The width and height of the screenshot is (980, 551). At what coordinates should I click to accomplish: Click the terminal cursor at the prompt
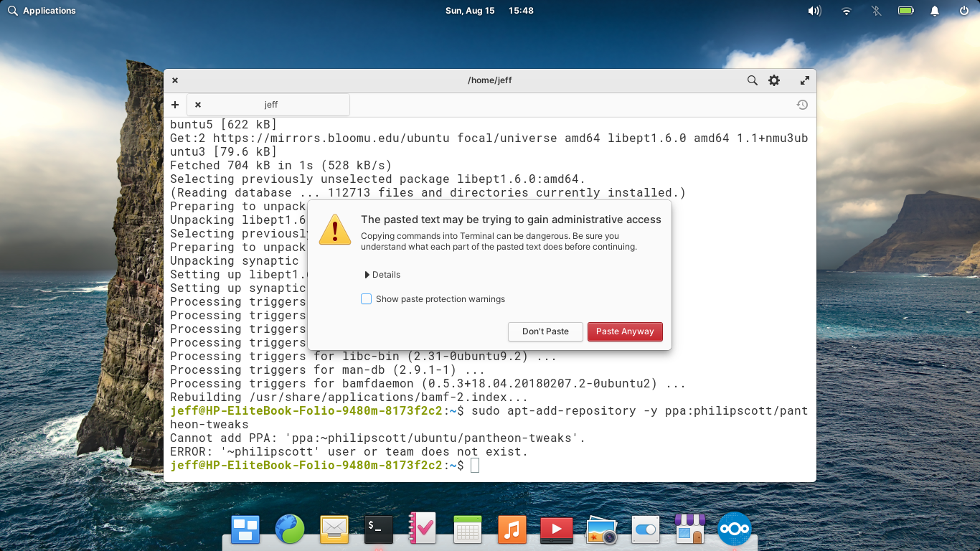point(475,466)
